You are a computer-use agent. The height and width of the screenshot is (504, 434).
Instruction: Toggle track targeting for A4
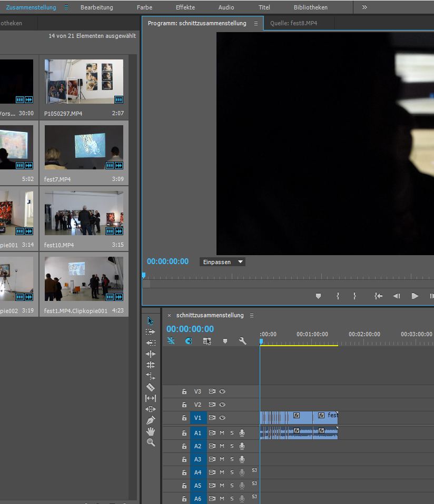[198, 473]
